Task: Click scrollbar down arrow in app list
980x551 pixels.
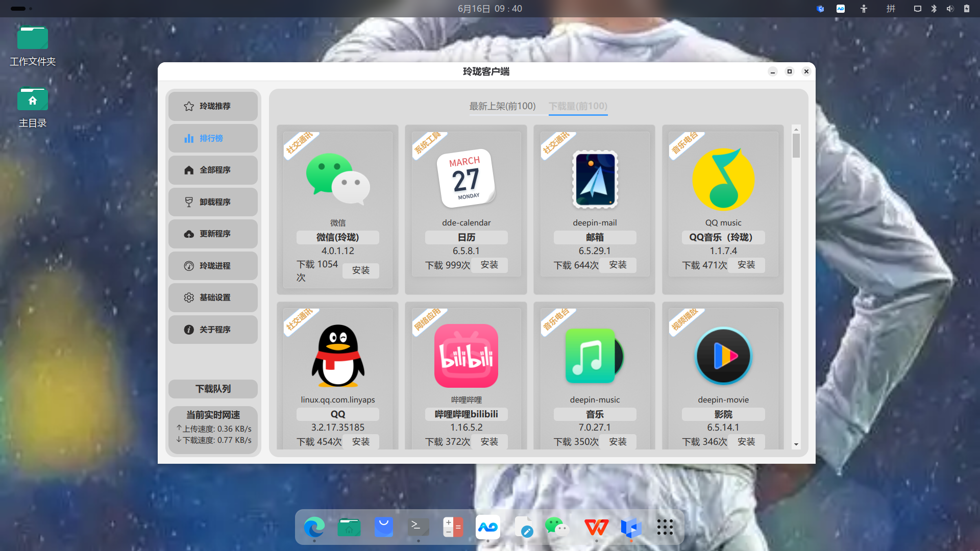Action: pyautogui.click(x=796, y=444)
